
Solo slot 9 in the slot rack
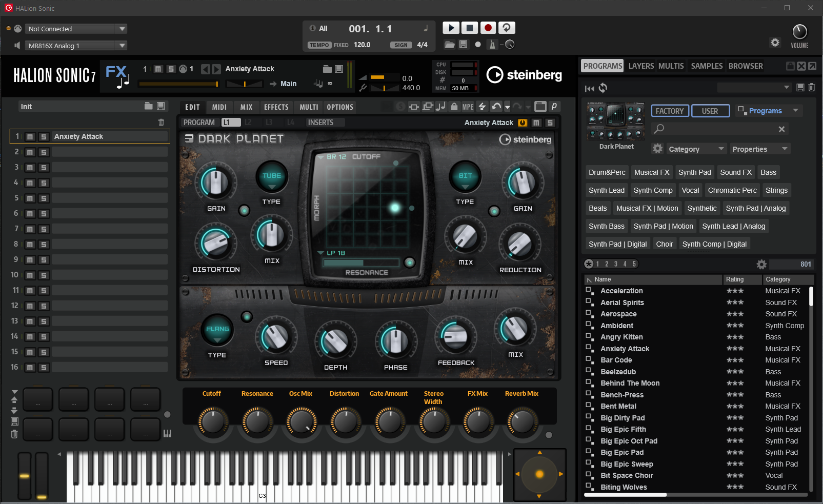[44, 259]
